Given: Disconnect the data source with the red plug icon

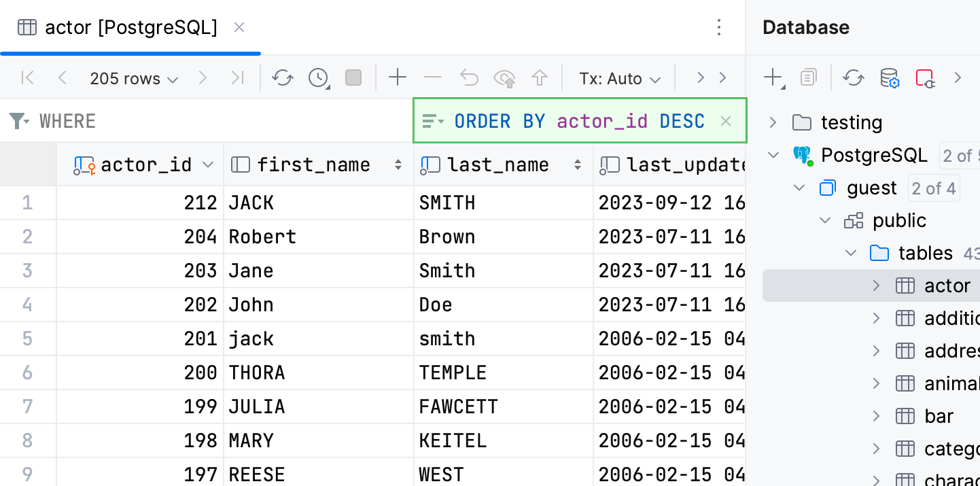Looking at the screenshot, I should coord(925,77).
